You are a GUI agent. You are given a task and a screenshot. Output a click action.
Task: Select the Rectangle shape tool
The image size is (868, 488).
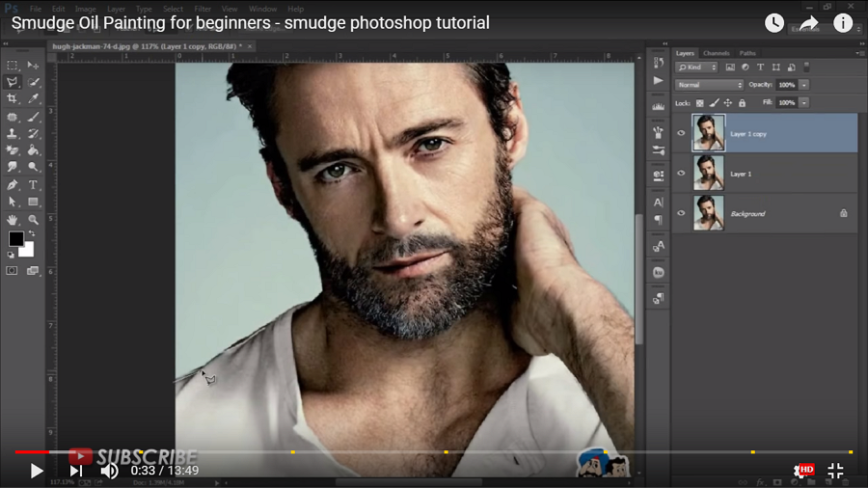[x=33, y=202]
